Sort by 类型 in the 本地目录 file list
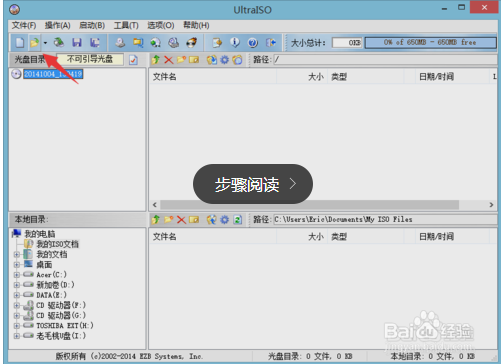Image resolution: width=501 pixels, height=364 pixels. click(366, 237)
